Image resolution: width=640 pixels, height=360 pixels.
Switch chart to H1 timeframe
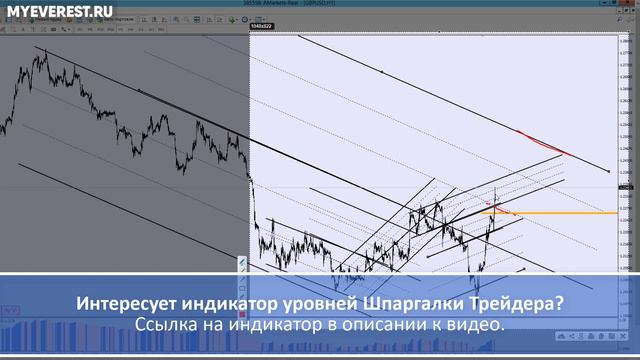pos(120,29)
